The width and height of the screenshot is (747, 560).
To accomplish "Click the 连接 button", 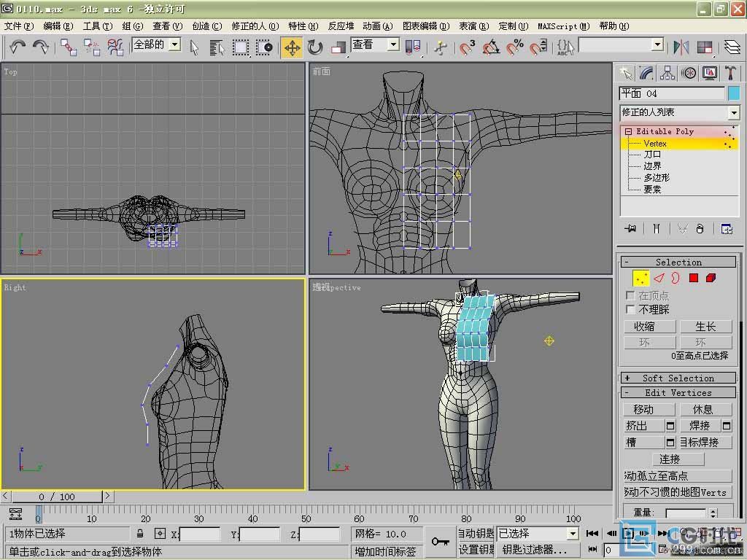I will pyautogui.click(x=678, y=459).
